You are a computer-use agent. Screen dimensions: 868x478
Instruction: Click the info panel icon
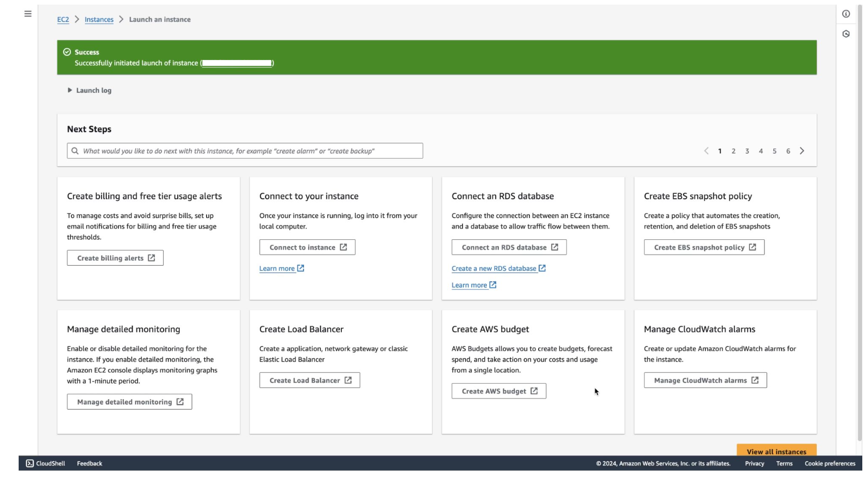(846, 14)
